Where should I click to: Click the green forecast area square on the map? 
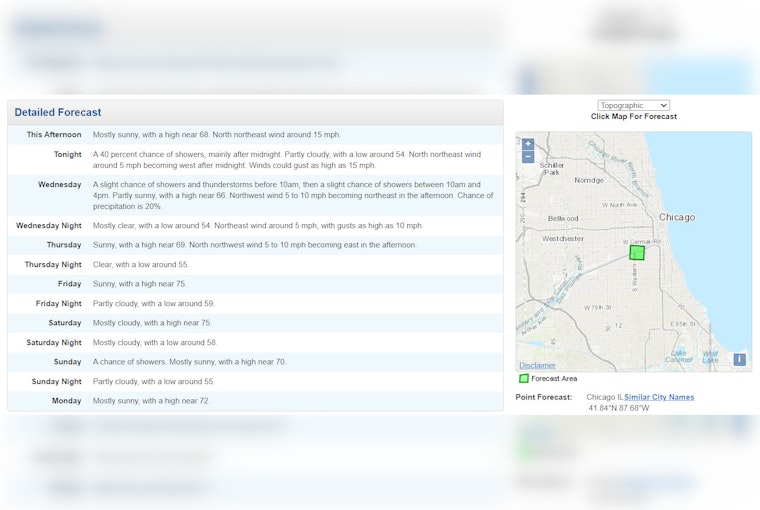[x=637, y=253]
